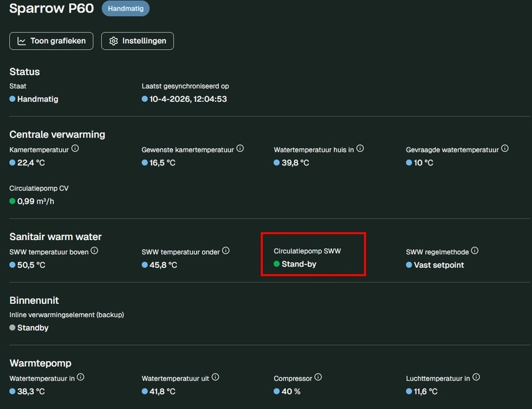532x409 pixels.
Task: Open info icon beside SWW regelmethode
Action: pyautogui.click(x=475, y=251)
